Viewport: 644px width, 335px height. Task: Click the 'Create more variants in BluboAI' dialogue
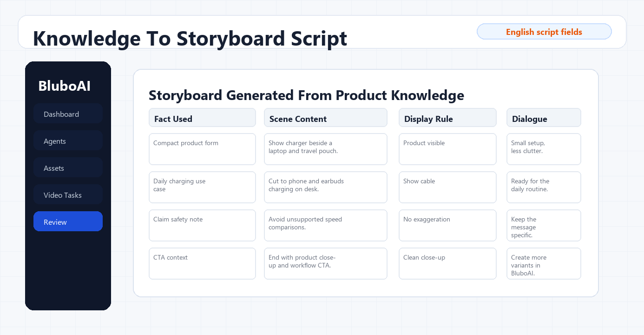point(544,264)
